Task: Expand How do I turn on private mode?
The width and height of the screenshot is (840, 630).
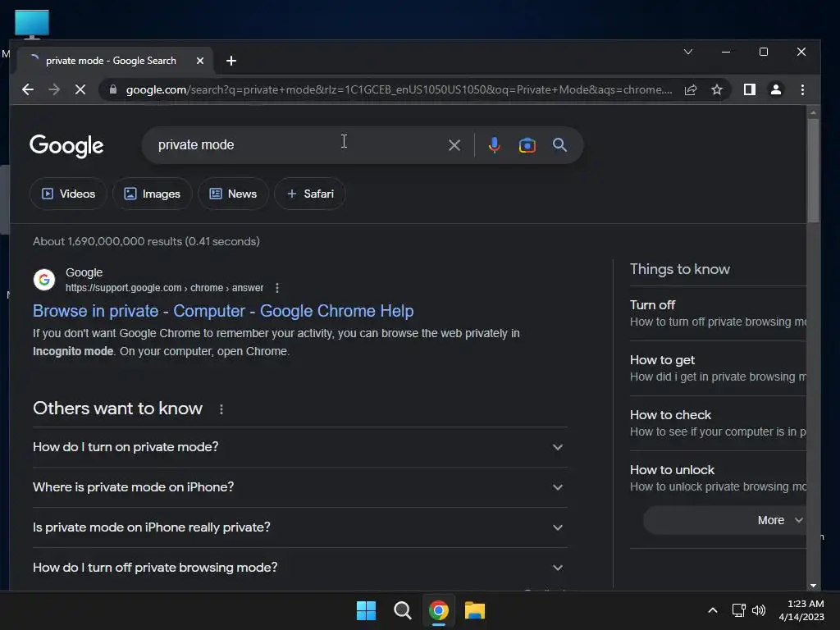Action: (x=300, y=447)
